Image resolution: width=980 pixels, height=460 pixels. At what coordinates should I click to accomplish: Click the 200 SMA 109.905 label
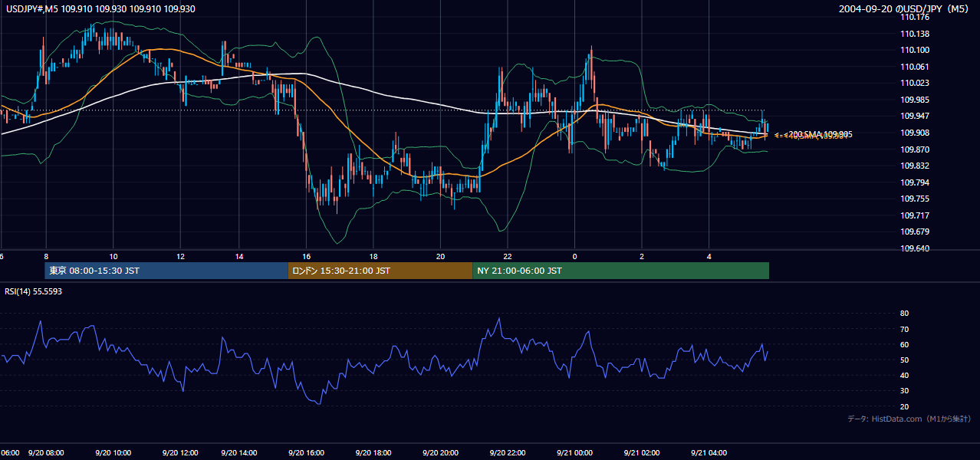pyautogui.click(x=820, y=134)
